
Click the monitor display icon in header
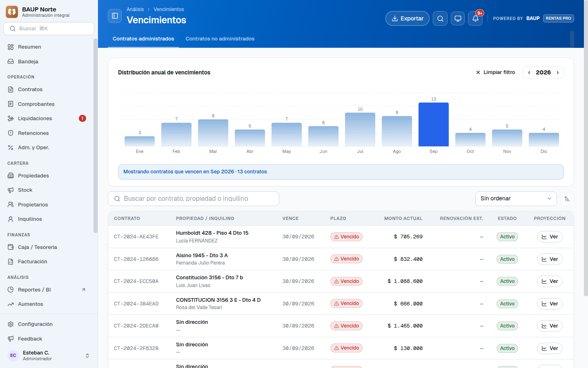458,18
